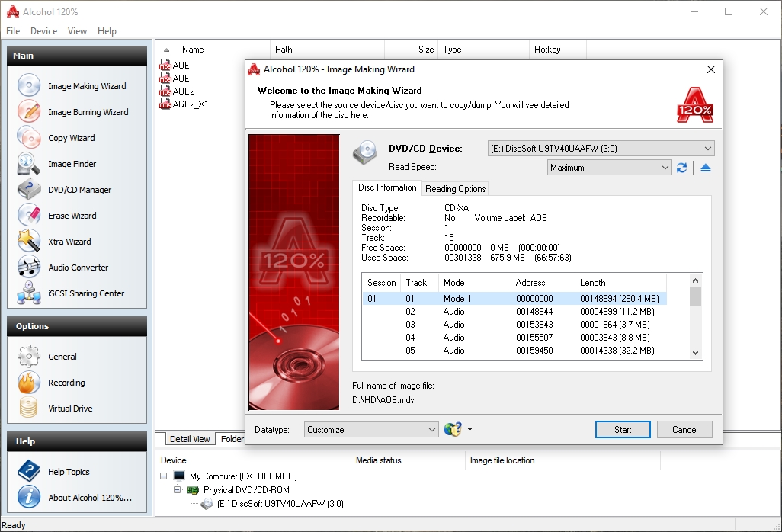Click the image file path D:\HD\AOE.mds

(383, 400)
